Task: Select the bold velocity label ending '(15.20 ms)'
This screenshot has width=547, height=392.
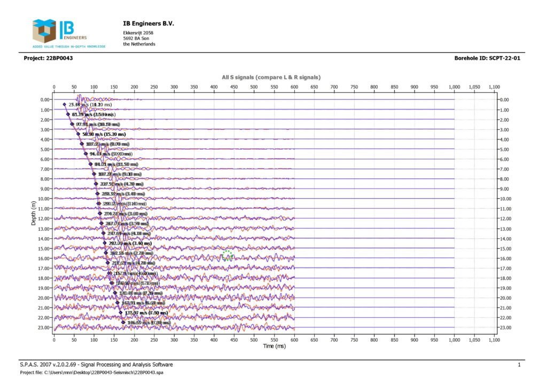Action: tap(104, 134)
